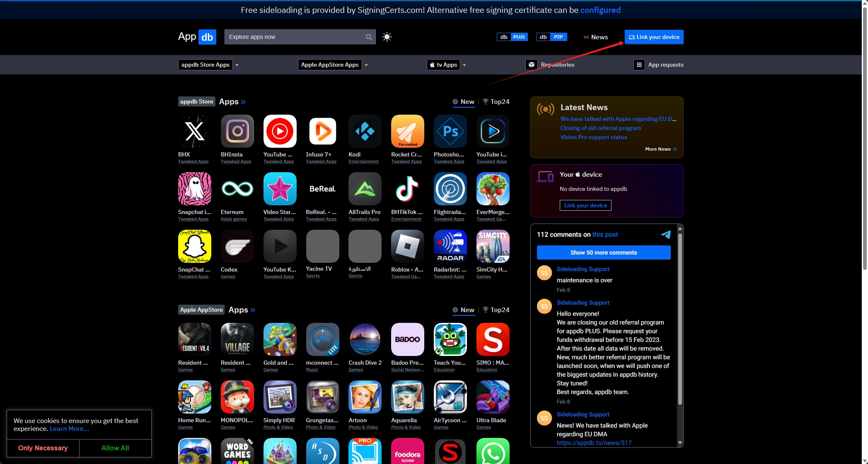Click the search magnifier icon
This screenshot has height=464, width=868.
[x=368, y=37]
